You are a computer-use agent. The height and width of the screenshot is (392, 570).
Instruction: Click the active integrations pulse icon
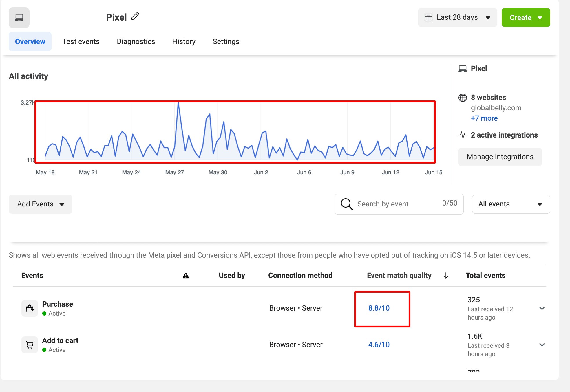tap(462, 135)
